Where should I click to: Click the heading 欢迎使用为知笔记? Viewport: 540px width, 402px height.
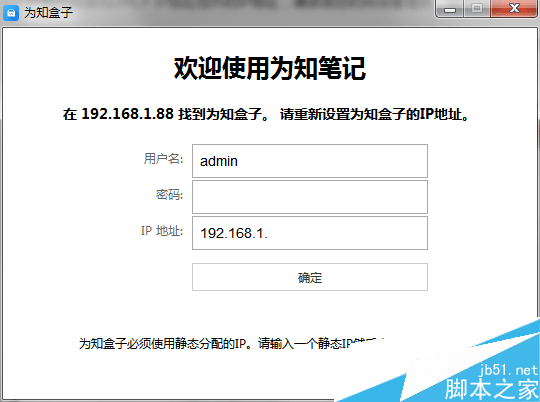(269, 68)
